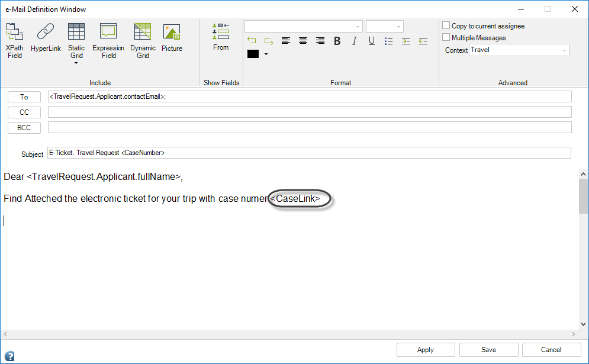The image size is (589, 364).
Task: Click the Apply button
Action: pyautogui.click(x=426, y=350)
